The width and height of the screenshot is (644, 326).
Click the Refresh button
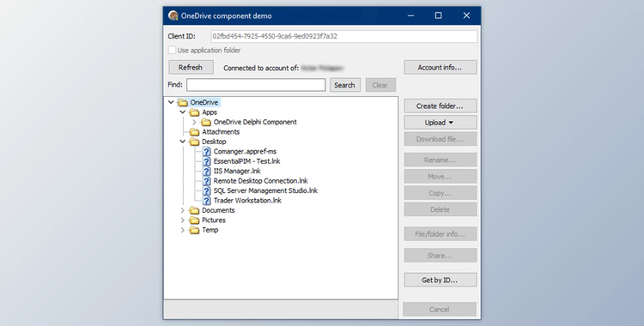pyautogui.click(x=191, y=67)
